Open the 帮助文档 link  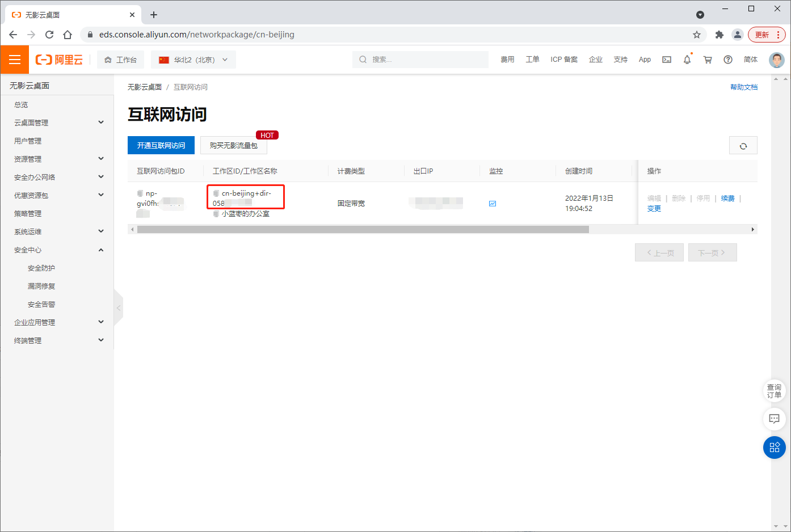[744, 87]
